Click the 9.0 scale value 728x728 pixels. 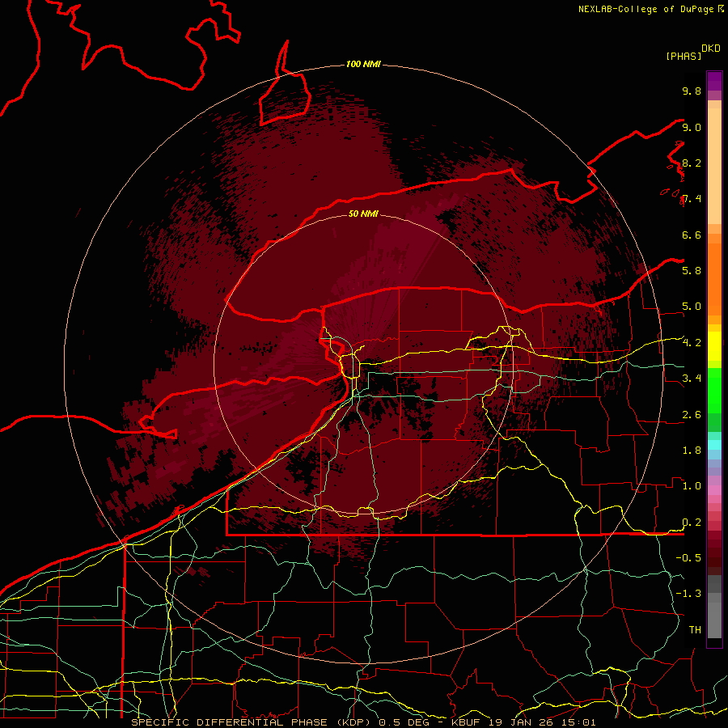pos(692,127)
